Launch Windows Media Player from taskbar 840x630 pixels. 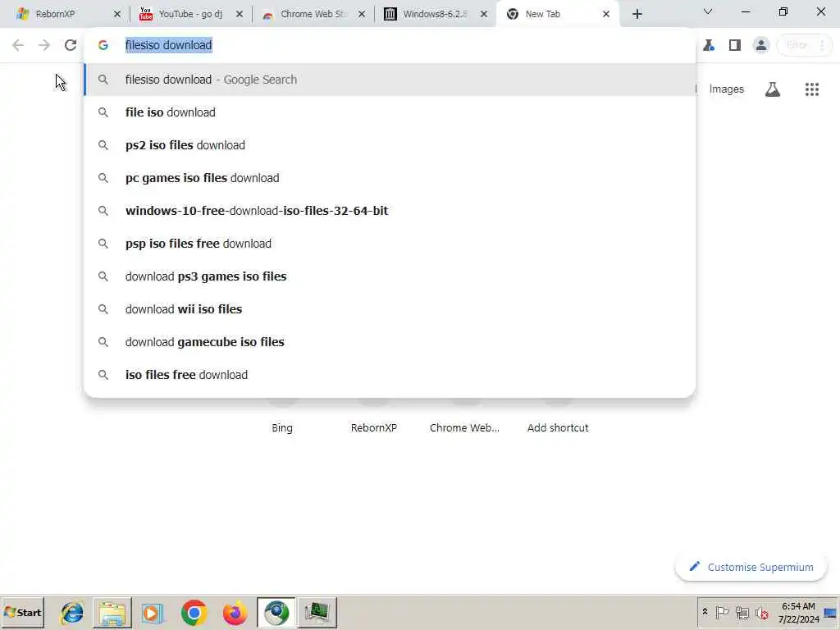(x=153, y=612)
